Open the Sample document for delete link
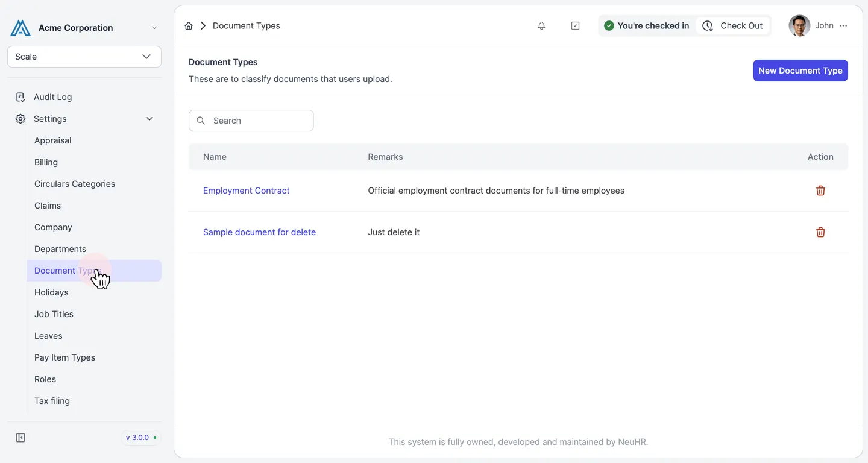Viewport: 868px width, 463px height. coord(259,232)
